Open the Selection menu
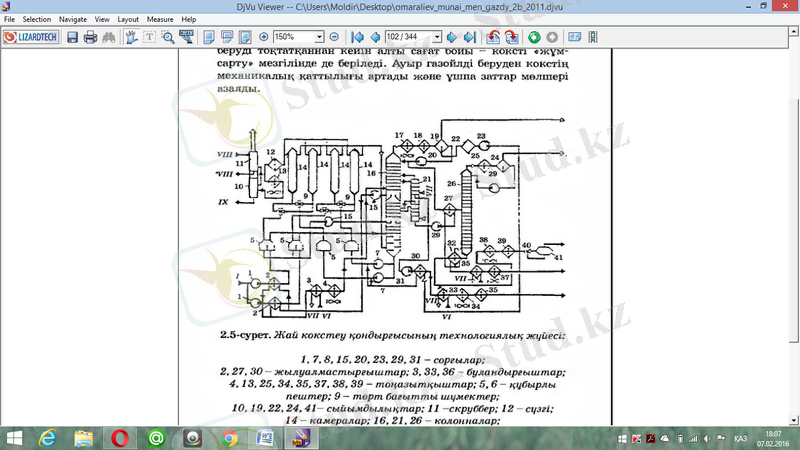Viewport: 800px width, 450px height. 37,19
